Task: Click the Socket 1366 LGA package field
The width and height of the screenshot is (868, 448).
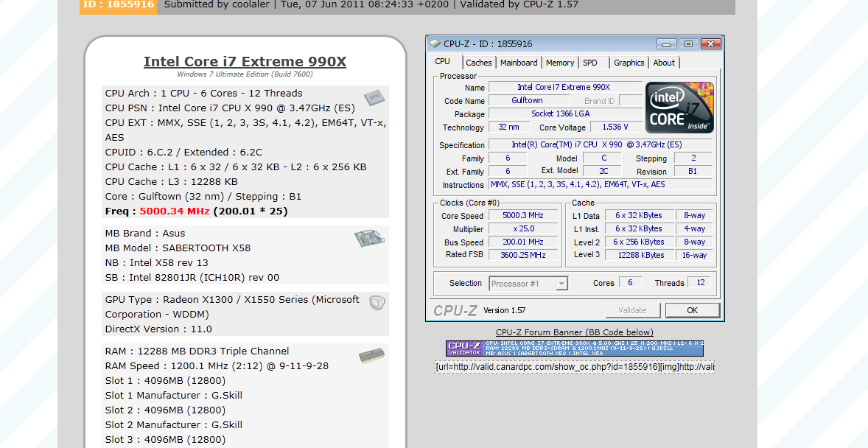Action: coord(566,113)
